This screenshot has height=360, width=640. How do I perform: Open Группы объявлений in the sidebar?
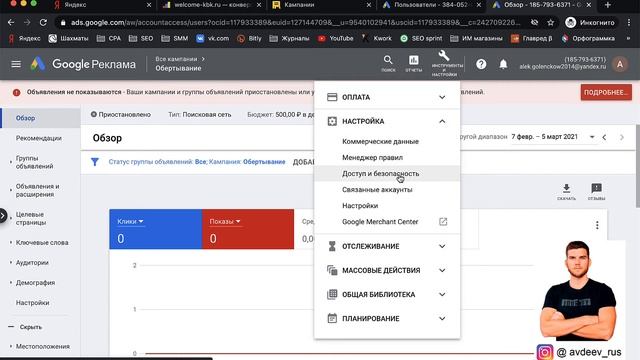(x=35, y=162)
